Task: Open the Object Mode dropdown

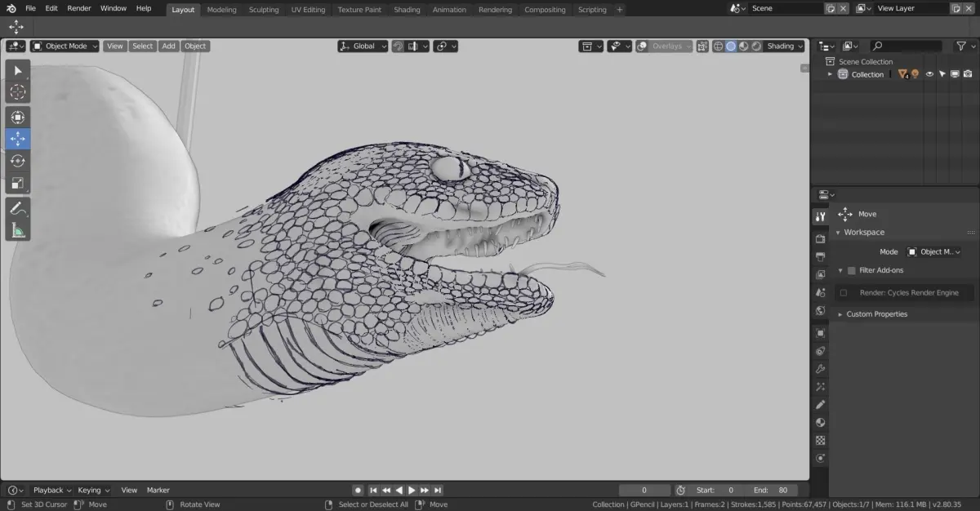Action: (65, 47)
